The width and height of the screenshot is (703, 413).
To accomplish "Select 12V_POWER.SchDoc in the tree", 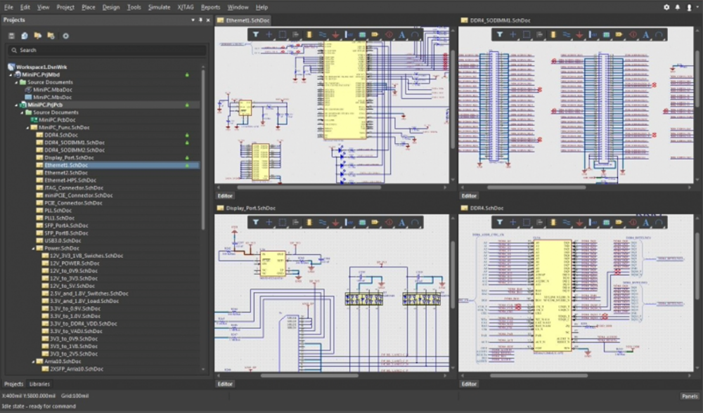I will (74, 263).
